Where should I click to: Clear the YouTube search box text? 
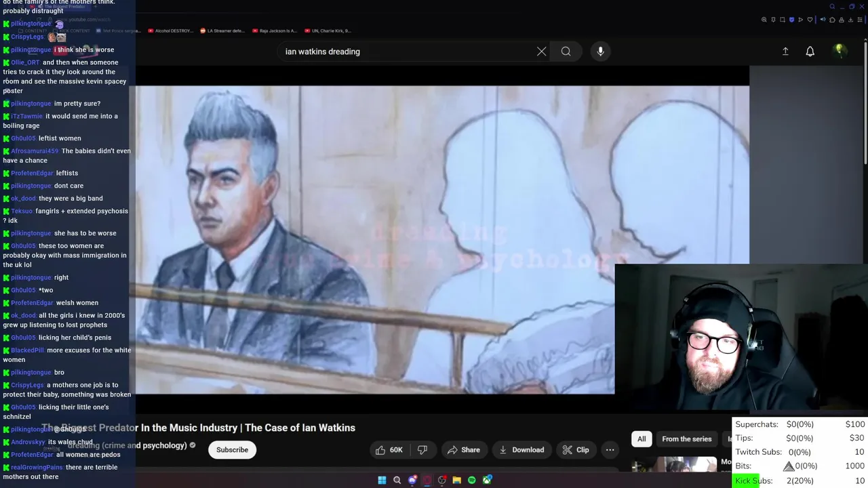[541, 52]
